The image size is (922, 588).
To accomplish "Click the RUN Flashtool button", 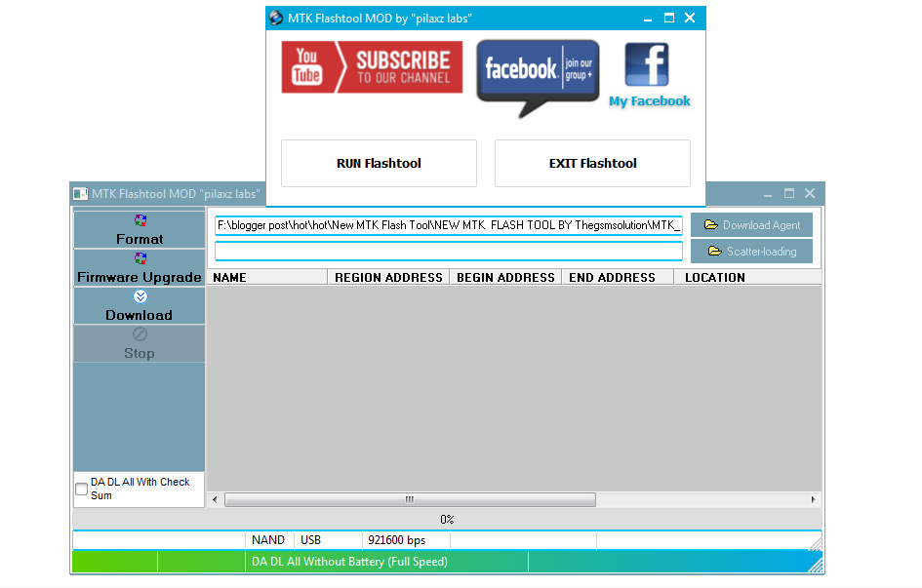I will (x=379, y=163).
